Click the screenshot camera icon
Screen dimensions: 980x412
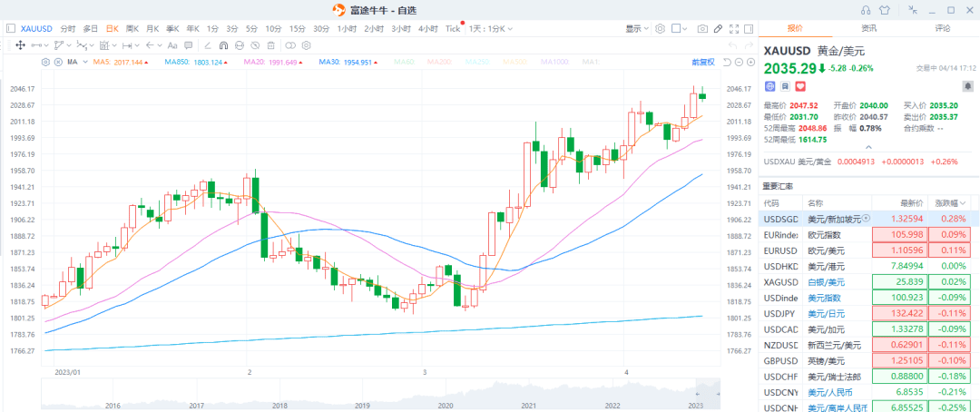tap(702, 29)
